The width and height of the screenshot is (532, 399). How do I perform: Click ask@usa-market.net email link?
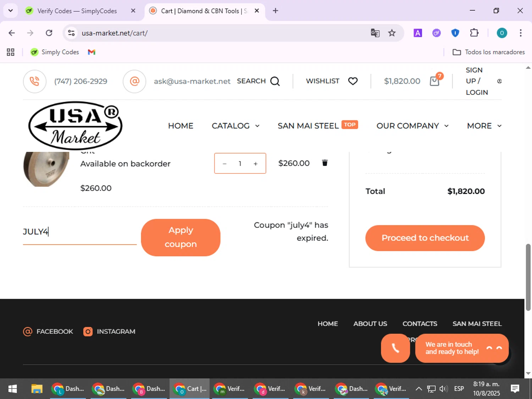(x=192, y=81)
